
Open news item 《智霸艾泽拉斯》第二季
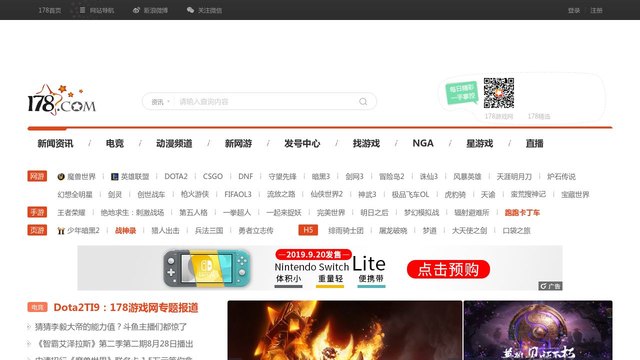pyautogui.click(x=114, y=344)
